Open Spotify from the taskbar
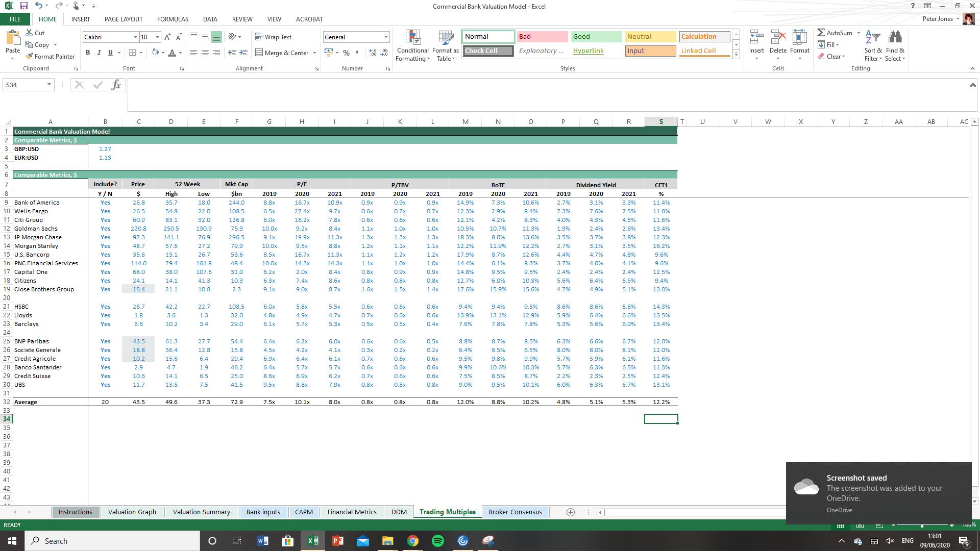Screen dimensions: 980x551 click(438, 541)
